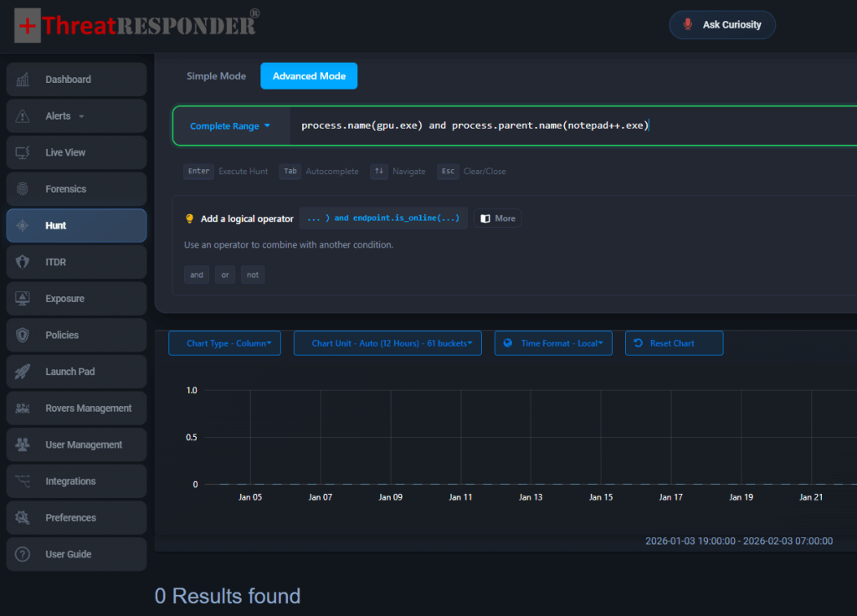The height and width of the screenshot is (616, 857).
Task: Click the Dashboard chart icon in sidebar
Action: click(x=23, y=80)
